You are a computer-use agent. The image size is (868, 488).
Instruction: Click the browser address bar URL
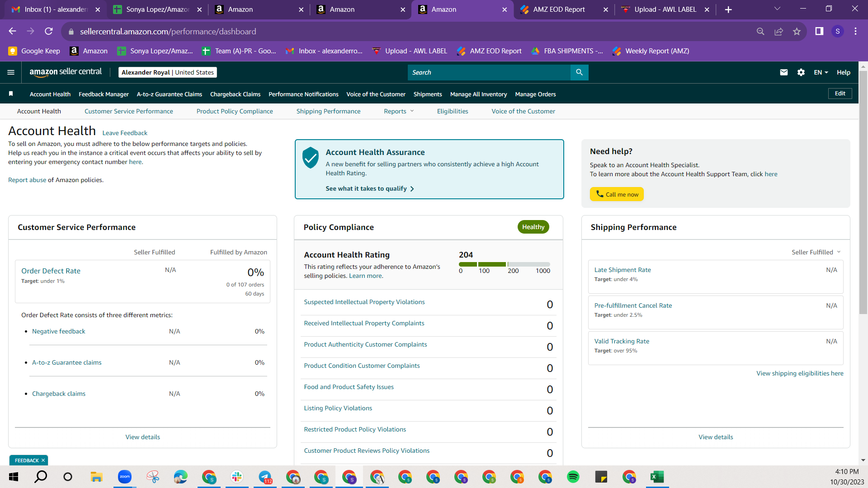pos(168,32)
